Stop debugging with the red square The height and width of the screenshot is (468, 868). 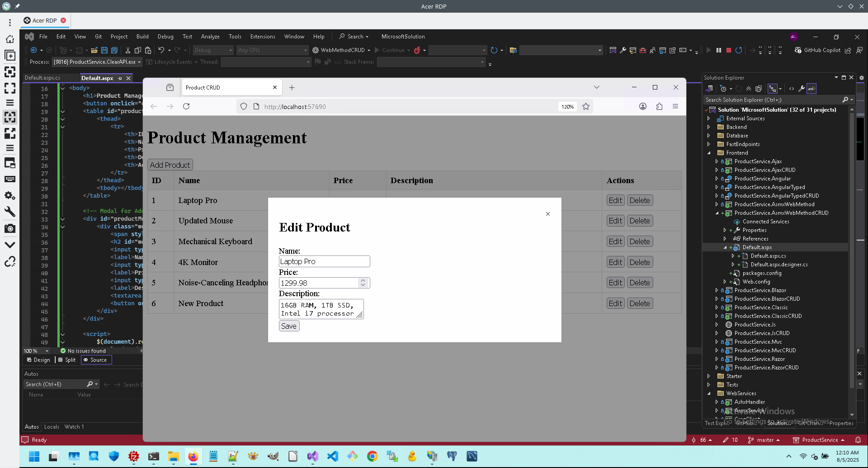coord(729,50)
